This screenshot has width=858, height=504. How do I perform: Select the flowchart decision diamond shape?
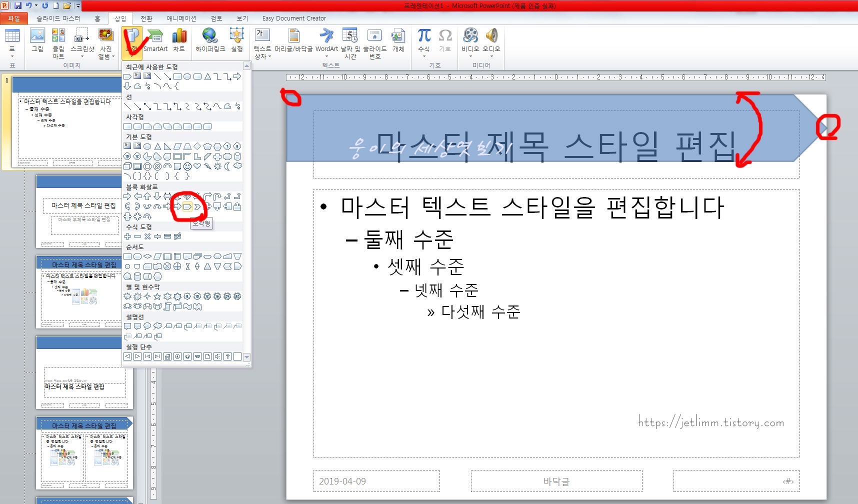147,256
